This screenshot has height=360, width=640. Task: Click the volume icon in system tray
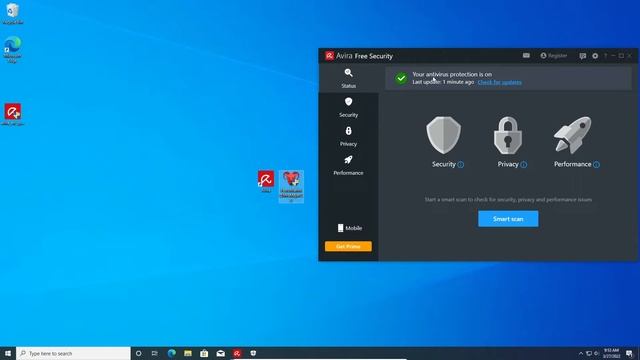pyautogui.click(x=596, y=353)
